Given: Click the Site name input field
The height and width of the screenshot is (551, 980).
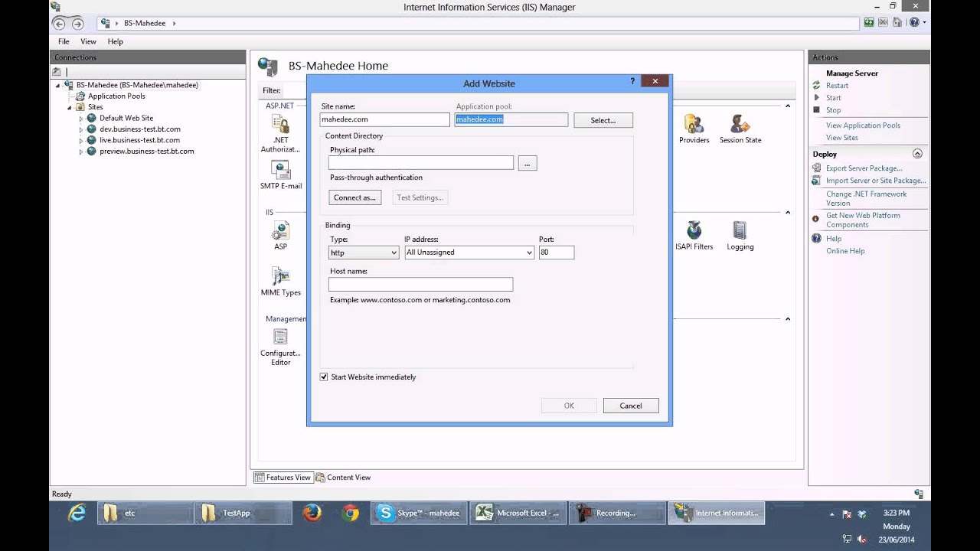Looking at the screenshot, I should 384,119.
